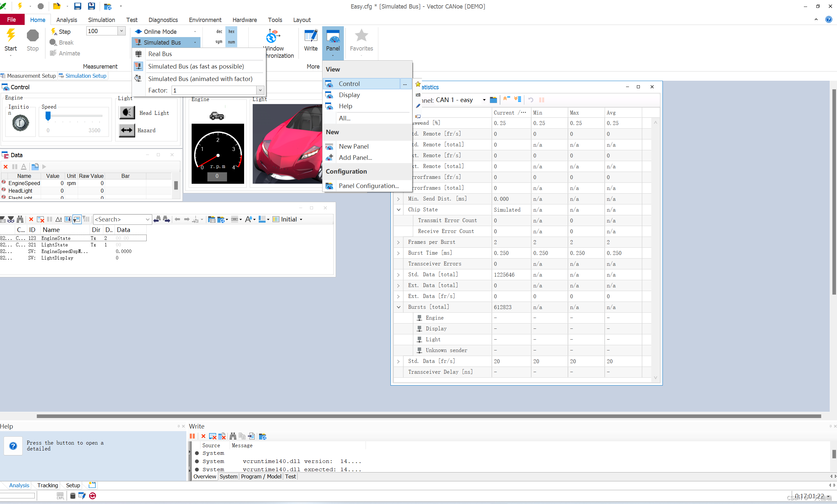
Task: Click the Data window vertical scrollbar
Action: tap(176, 185)
